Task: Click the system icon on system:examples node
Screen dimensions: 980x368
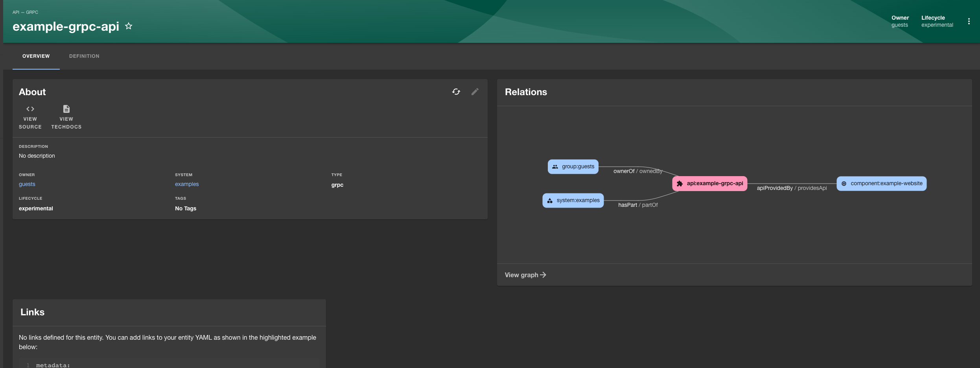Action: (549, 200)
